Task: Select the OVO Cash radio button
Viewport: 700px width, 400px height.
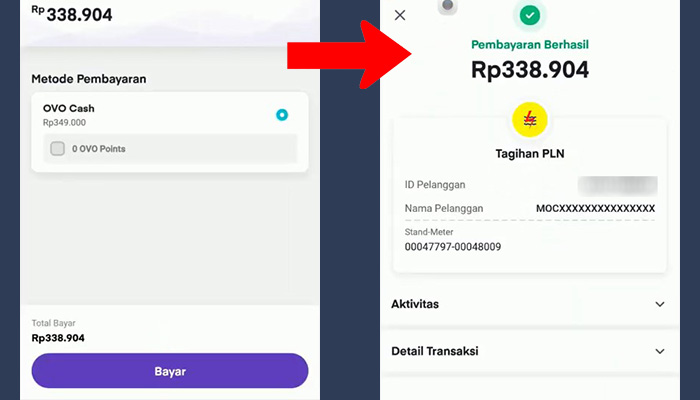Action: point(282,115)
